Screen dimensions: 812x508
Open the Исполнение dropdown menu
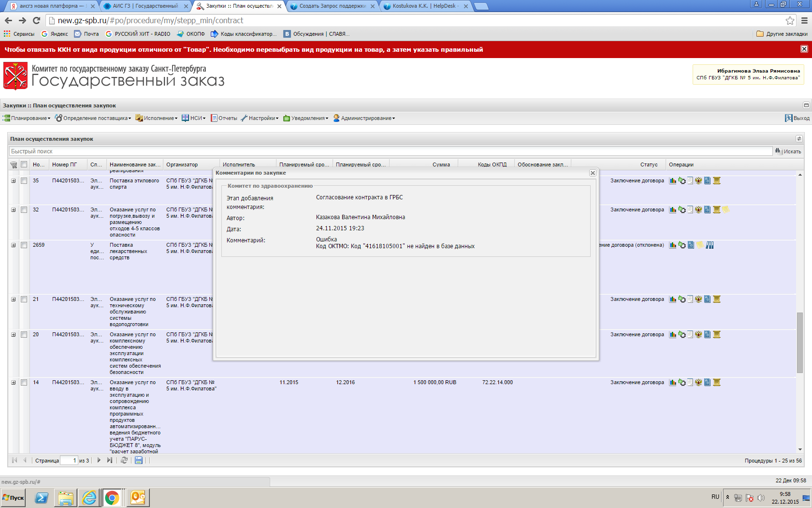tap(157, 118)
